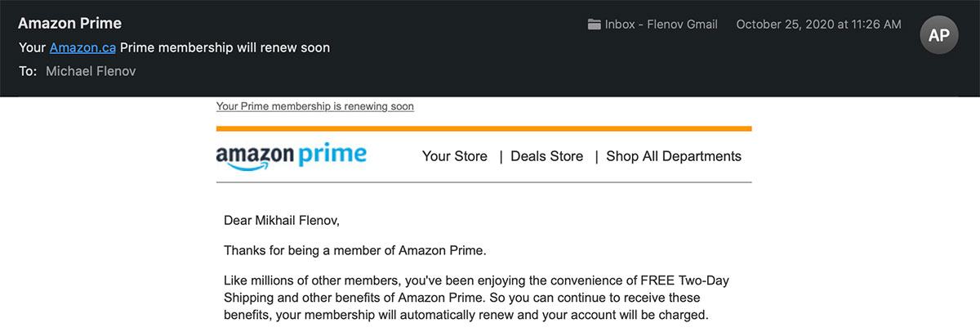980x332 pixels.
Task: Click the 'Prime membership will renew soon' subject text
Action: (225, 47)
